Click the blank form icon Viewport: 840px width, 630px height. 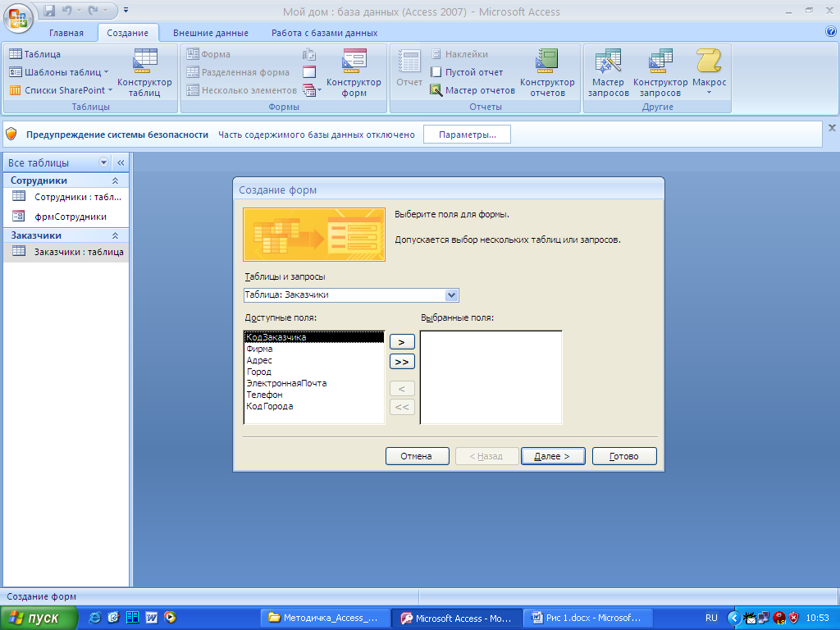click(309, 72)
